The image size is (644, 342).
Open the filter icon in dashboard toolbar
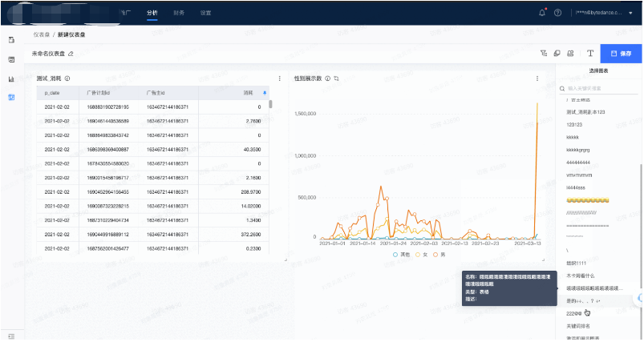tap(543, 54)
